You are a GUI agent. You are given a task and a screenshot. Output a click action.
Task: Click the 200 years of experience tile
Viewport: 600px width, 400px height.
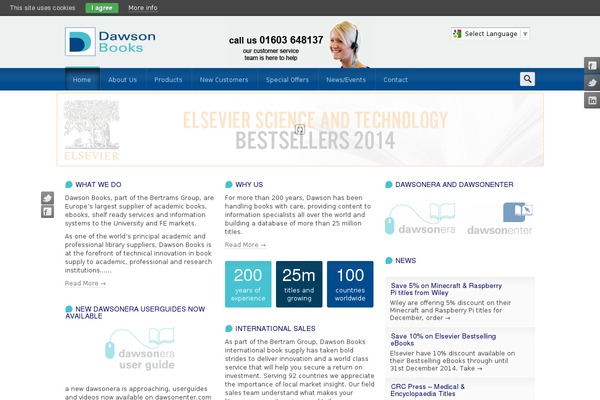(x=248, y=284)
